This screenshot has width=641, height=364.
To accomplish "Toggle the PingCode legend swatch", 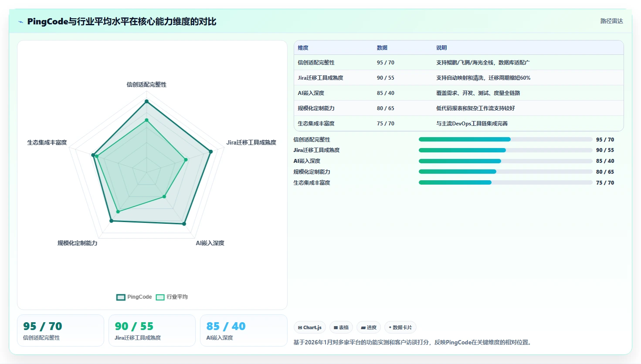I will coord(121,297).
